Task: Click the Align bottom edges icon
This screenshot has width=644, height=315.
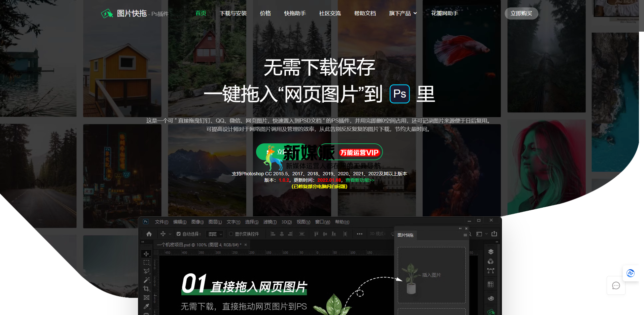Action: [333, 234]
